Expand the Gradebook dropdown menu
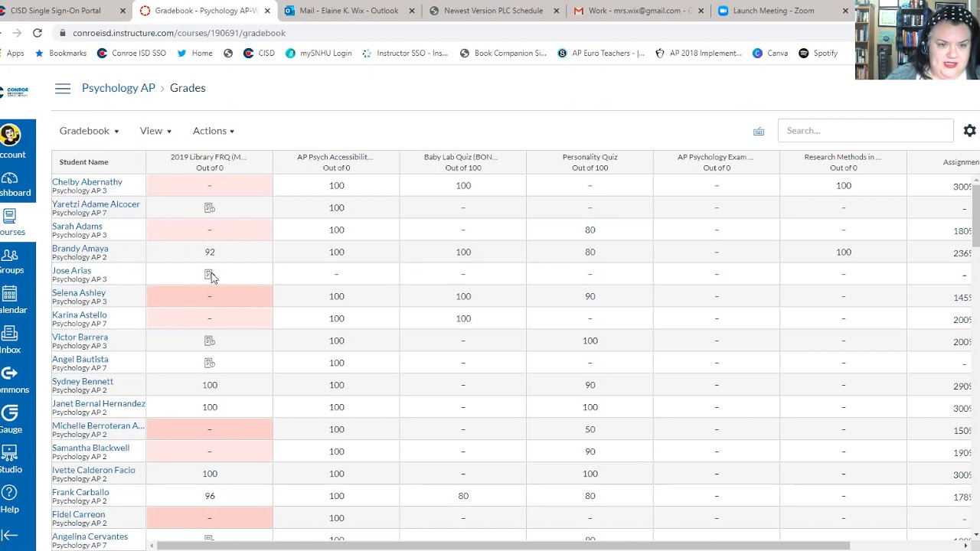Image resolution: width=980 pixels, height=551 pixels. pos(90,131)
